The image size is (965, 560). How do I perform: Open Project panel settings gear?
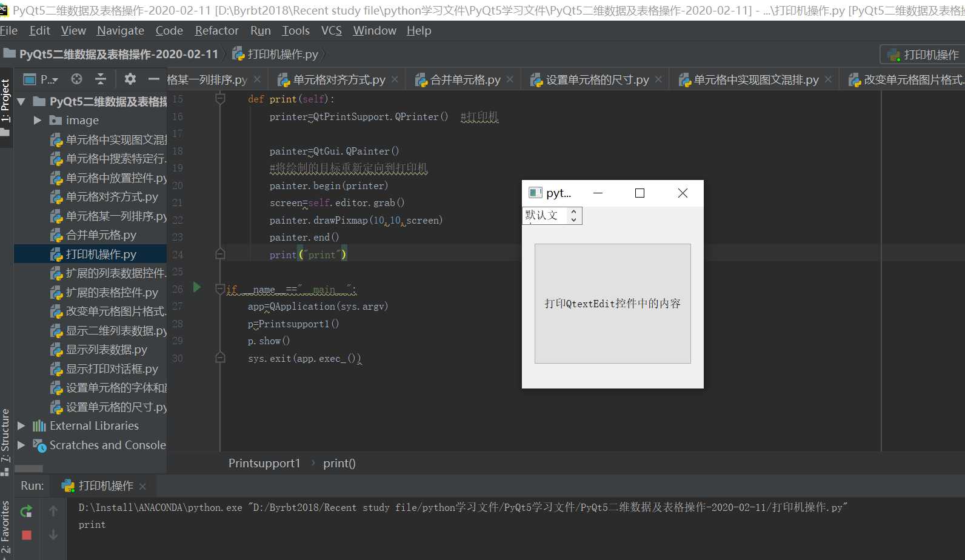(x=130, y=79)
